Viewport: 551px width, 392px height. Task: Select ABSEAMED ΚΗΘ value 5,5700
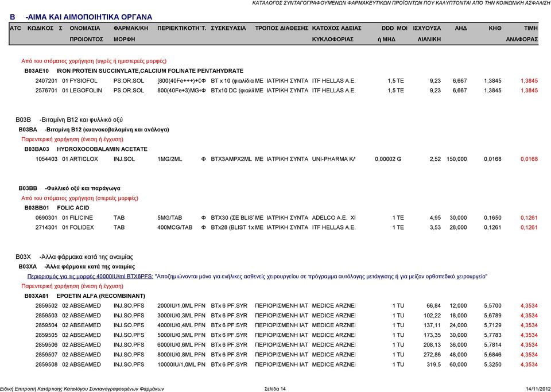pos(492,306)
